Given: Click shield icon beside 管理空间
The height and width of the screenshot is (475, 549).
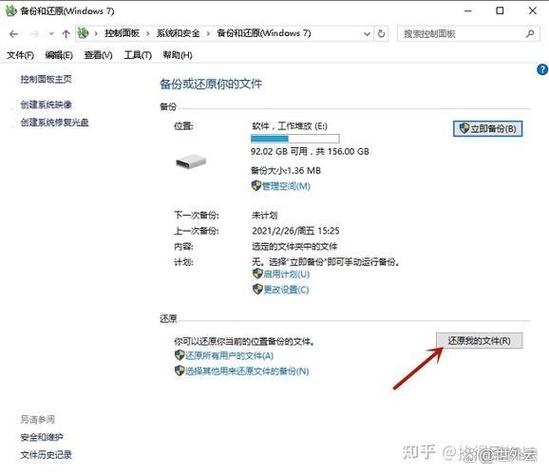Looking at the screenshot, I should (256, 186).
